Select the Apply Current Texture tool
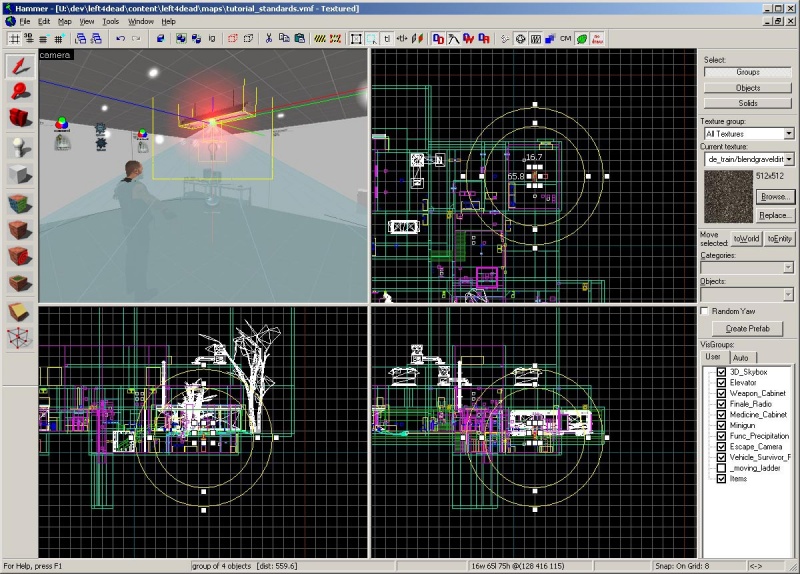800x574 pixels. coord(20,230)
